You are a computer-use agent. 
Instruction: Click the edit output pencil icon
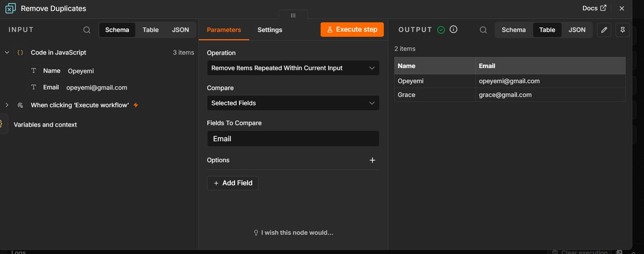604,30
